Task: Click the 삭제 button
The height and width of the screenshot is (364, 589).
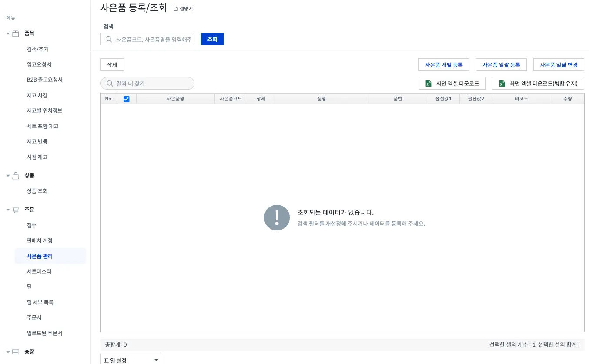Action: tap(112, 65)
